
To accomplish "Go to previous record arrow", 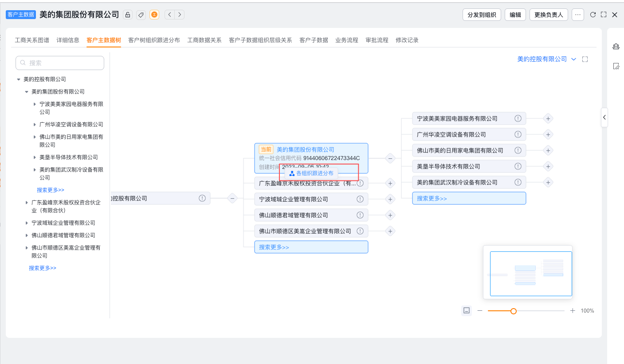I will tap(169, 15).
